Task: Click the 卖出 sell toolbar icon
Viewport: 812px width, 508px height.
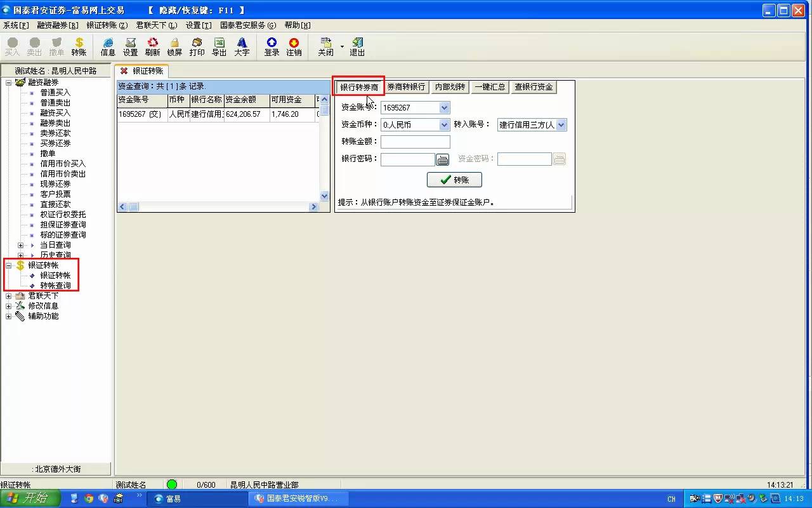Action: point(34,46)
